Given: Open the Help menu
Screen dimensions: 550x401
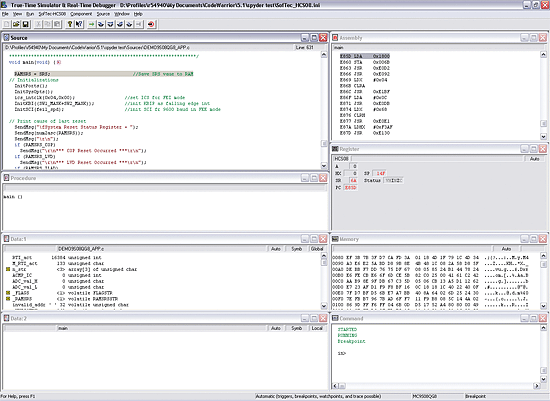Looking at the screenshot, I should click(138, 14).
